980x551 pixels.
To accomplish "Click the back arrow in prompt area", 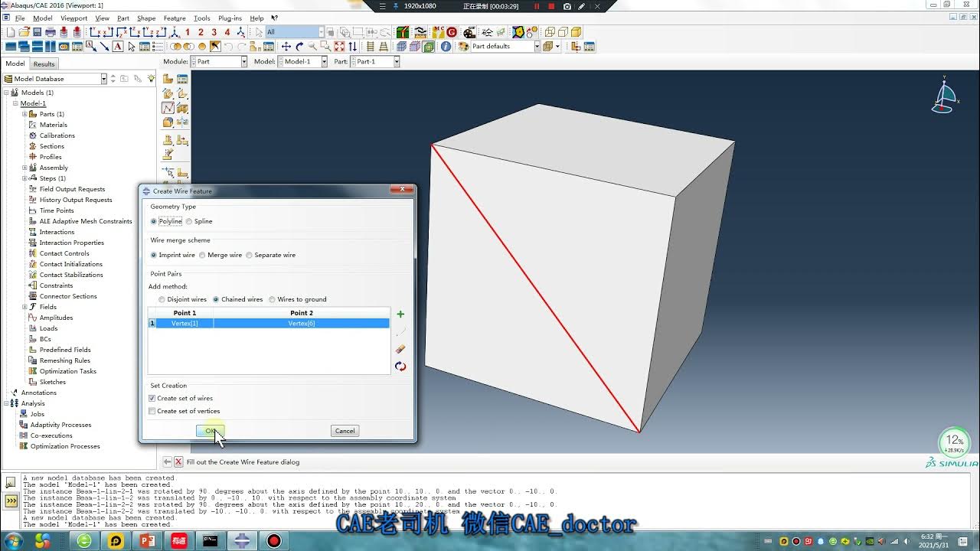I will click(x=167, y=462).
